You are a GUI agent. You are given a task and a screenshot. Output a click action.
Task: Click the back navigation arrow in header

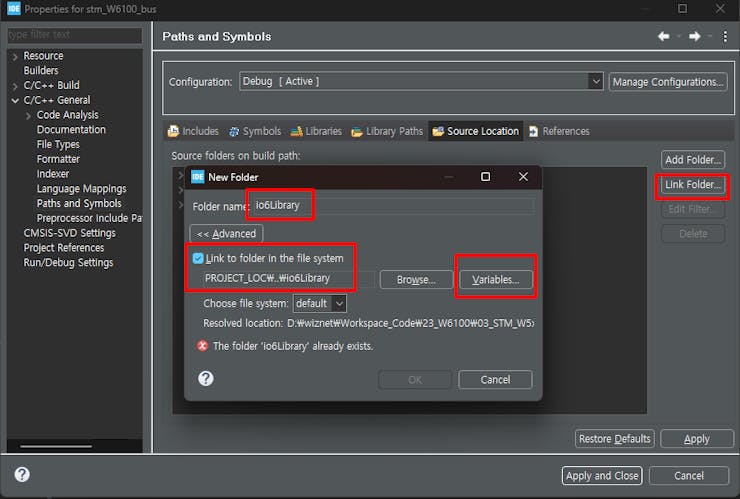click(664, 36)
